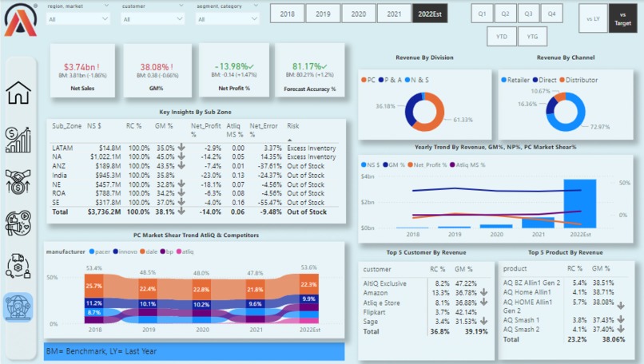This screenshot has width=644, height=364.
Task: Click the AQ Home Allin1 product row
Action: 564,292
